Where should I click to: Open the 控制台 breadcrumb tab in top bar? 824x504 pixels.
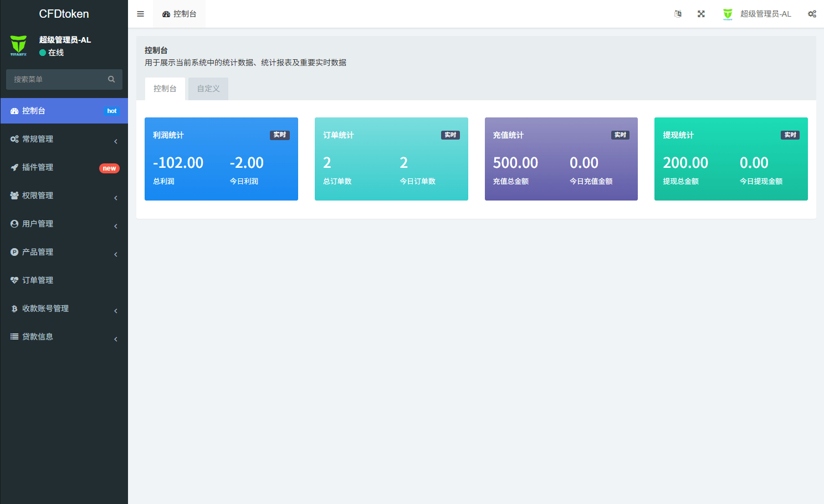179,13
